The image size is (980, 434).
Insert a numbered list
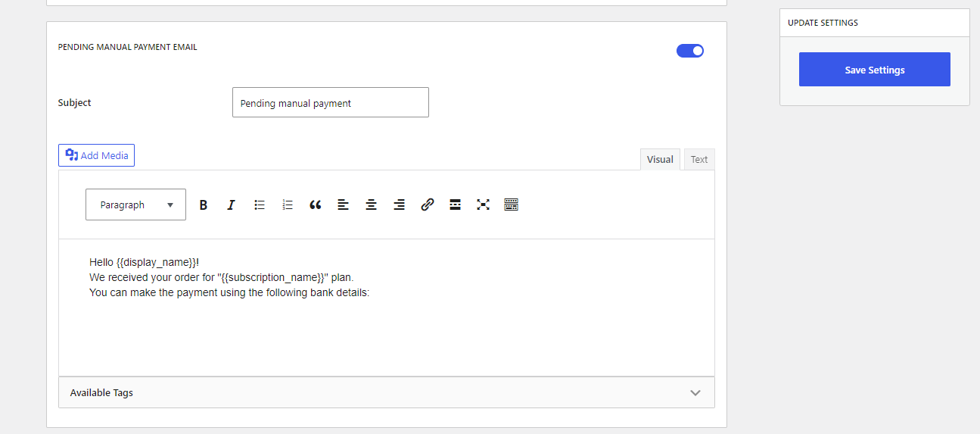288,205
